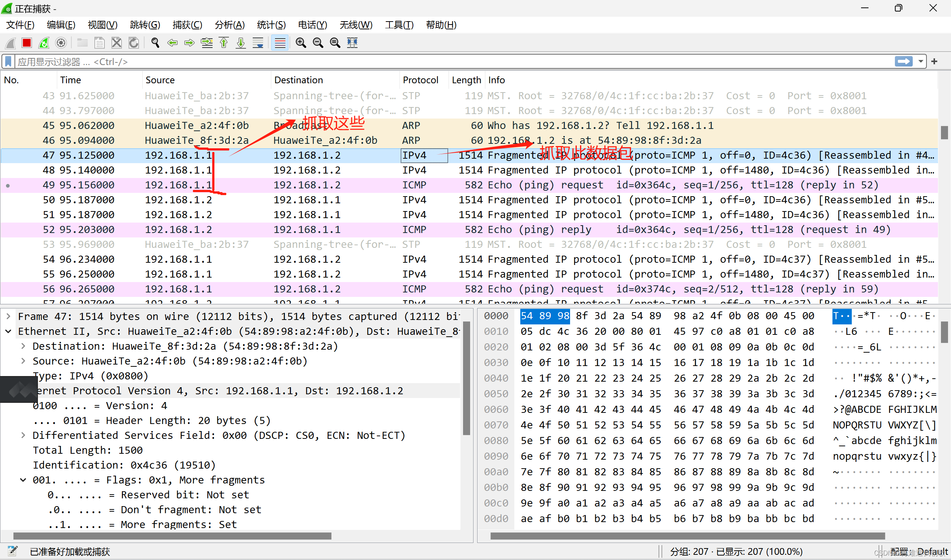This screenshot has height=560, width=951.
Task: Toggle packet list colorization button
Action: click(x=280, y=43)
